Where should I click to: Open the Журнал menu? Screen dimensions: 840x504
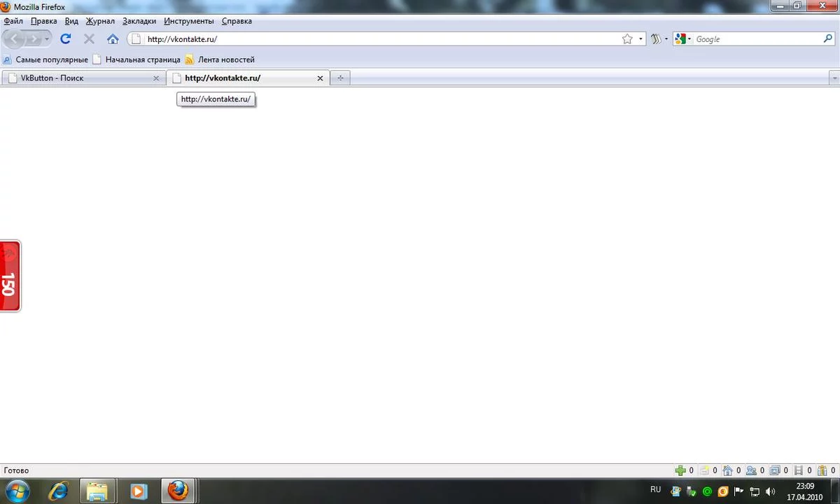[x=100, y=21]
